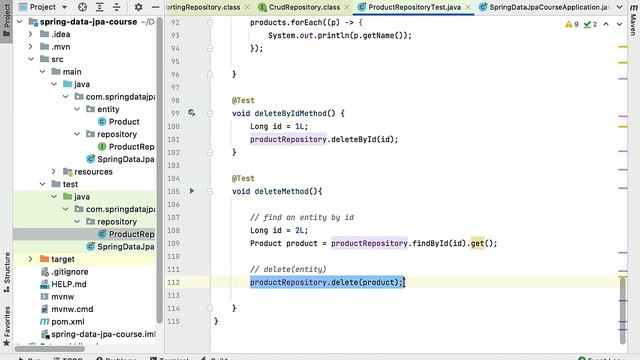Run deleteByIdMethod test from gutter icon
This screenshot has width=640, height=360.
(x=191, y=113)
